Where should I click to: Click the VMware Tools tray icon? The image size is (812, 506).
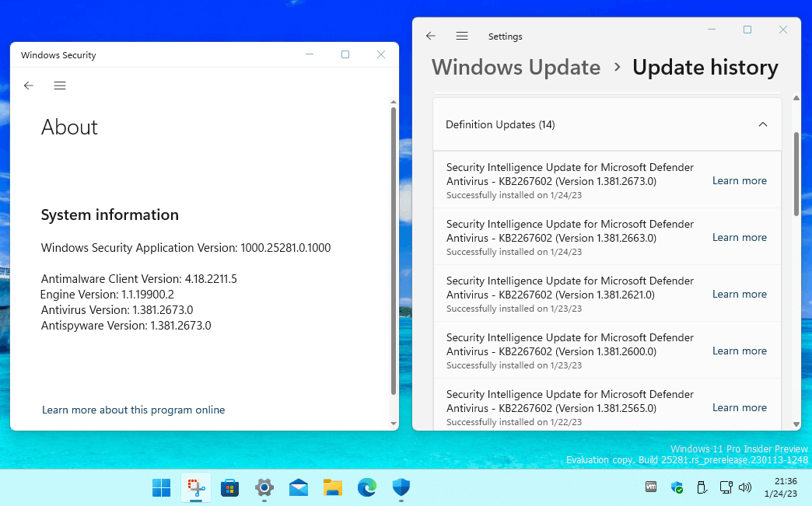(651, 487)
